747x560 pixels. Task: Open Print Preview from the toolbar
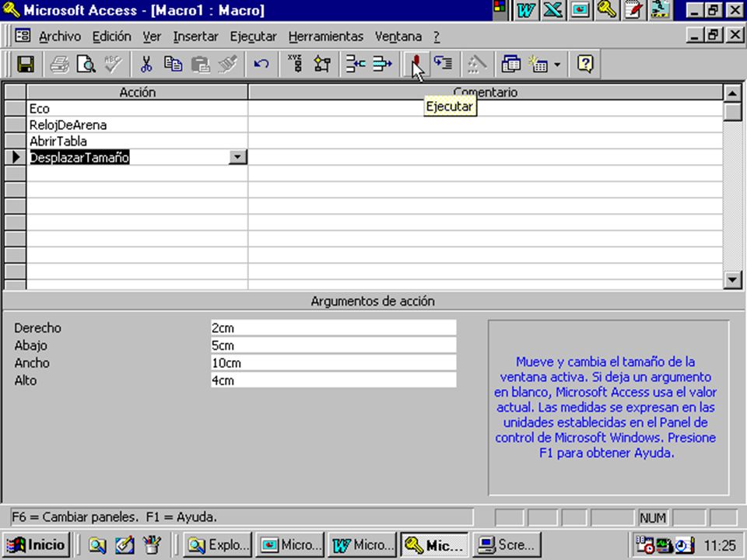(x=86, y=64)
